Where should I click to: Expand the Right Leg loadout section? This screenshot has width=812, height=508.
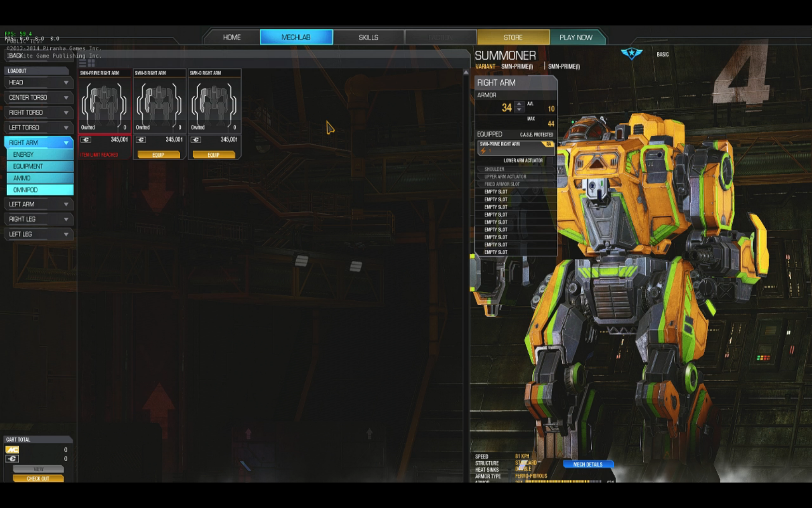38,219
